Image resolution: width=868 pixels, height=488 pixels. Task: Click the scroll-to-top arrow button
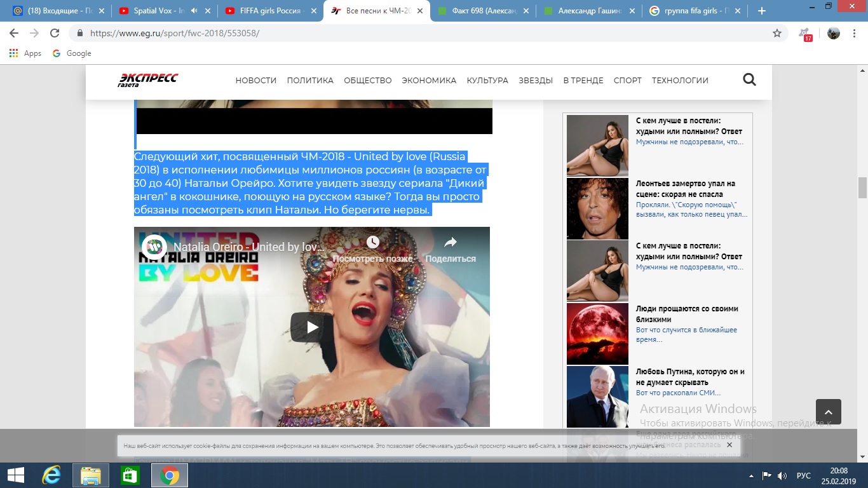829,412
